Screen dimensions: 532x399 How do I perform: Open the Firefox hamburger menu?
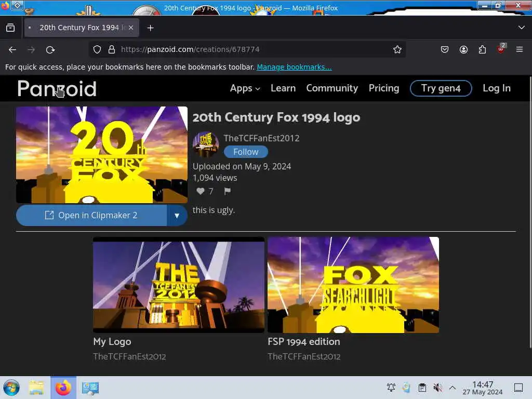pos(520,49)
